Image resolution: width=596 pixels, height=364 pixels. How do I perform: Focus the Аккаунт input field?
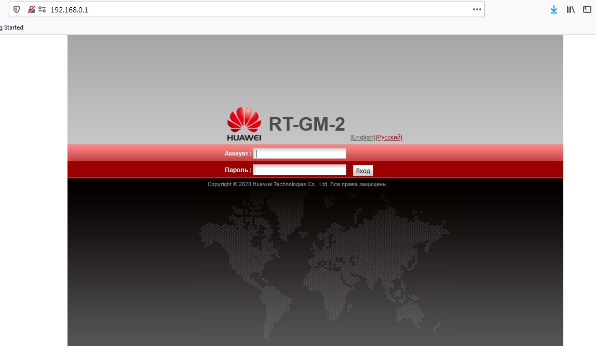pyautogui.click(x=299, y=153)
